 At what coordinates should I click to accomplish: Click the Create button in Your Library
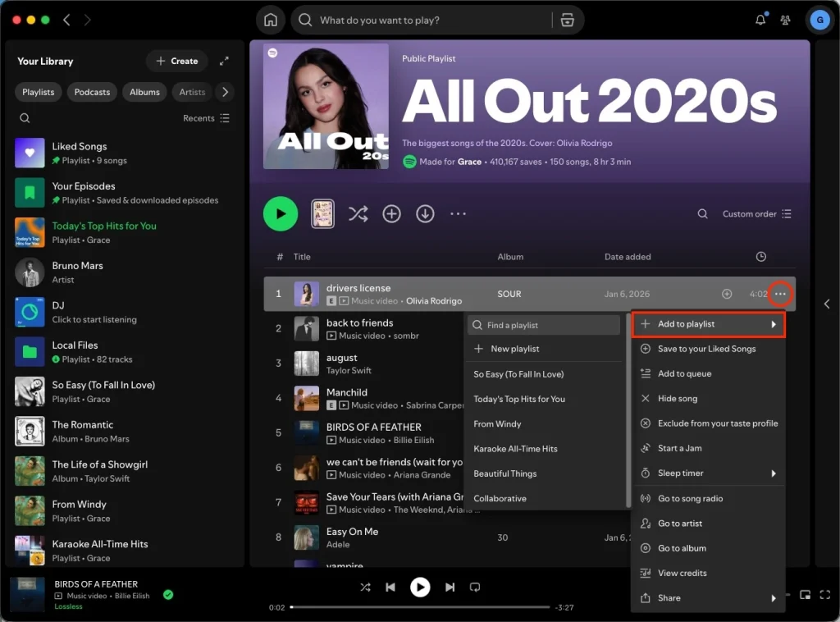coord(176,60)
